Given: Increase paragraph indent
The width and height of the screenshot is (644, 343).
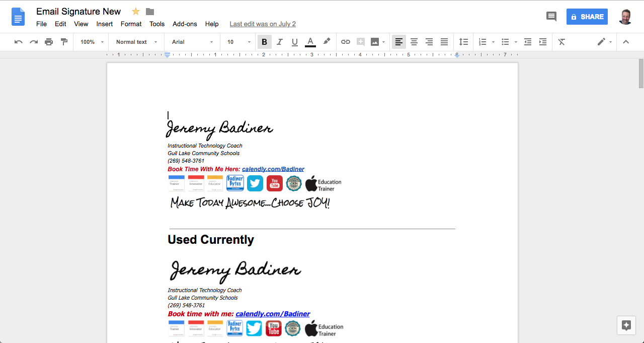Looking at the screenshot, I should tap(543, 42).
